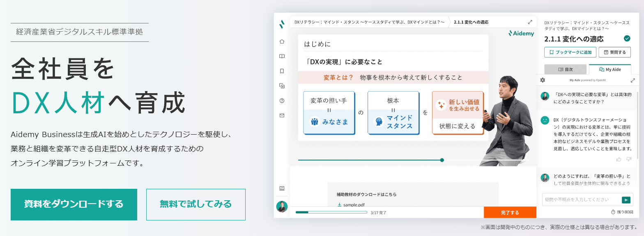
Task: Click the 変革の担い手 slide card
Action: click(x=329, y=112)
